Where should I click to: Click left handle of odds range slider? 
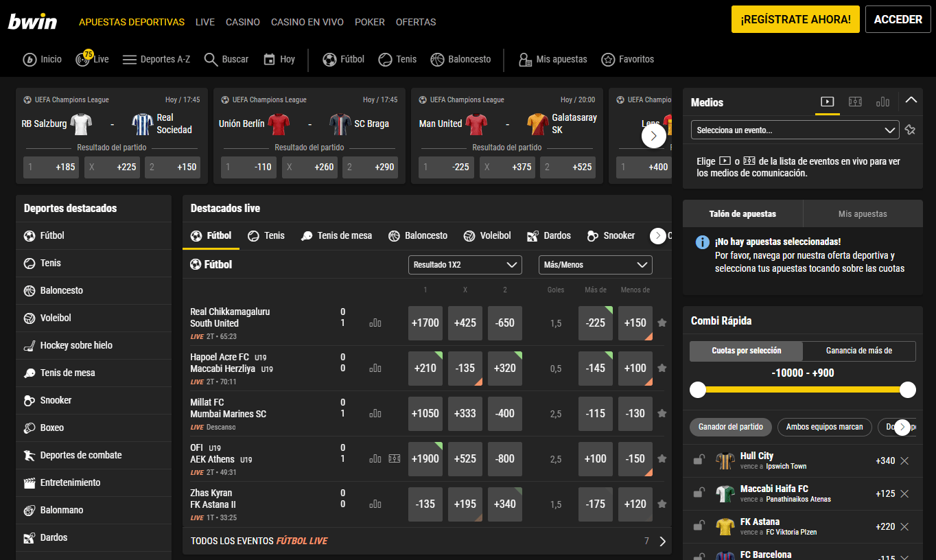tap(698, 390)
